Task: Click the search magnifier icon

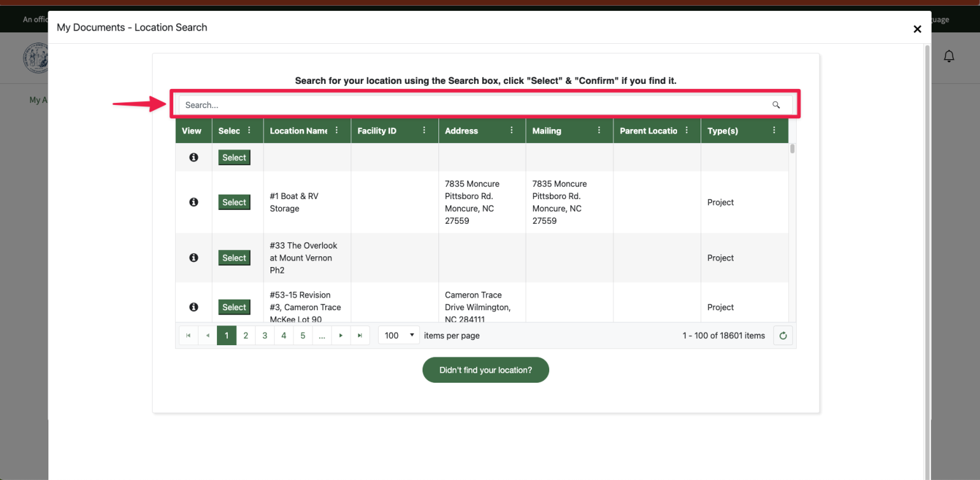Action: pyautogui.click(x=776, y=104)
